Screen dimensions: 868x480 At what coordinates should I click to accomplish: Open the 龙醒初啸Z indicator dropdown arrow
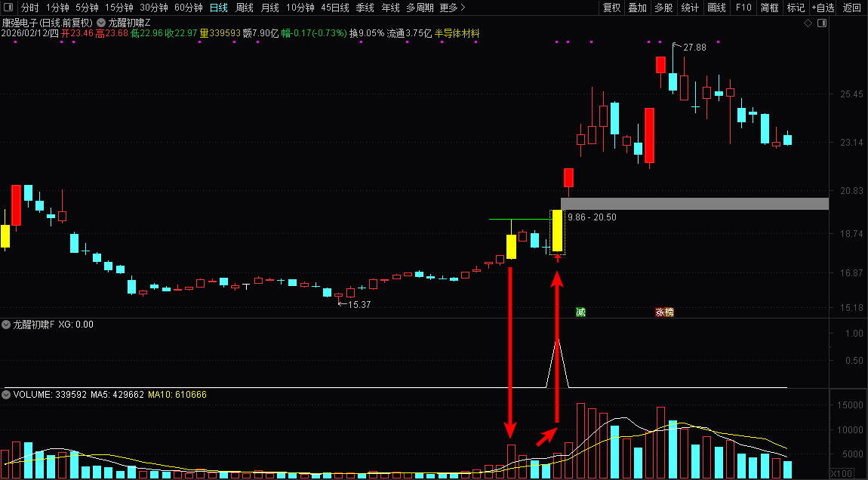point(101,23)
